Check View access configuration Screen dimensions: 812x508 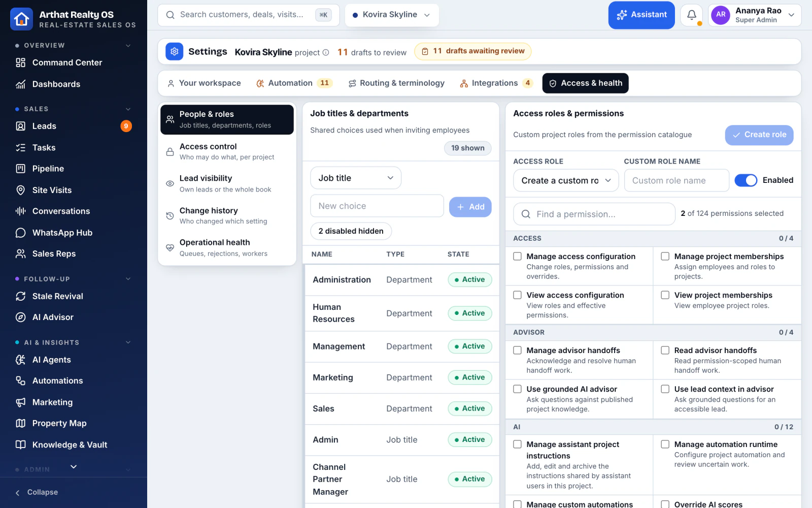coord(517,295)
